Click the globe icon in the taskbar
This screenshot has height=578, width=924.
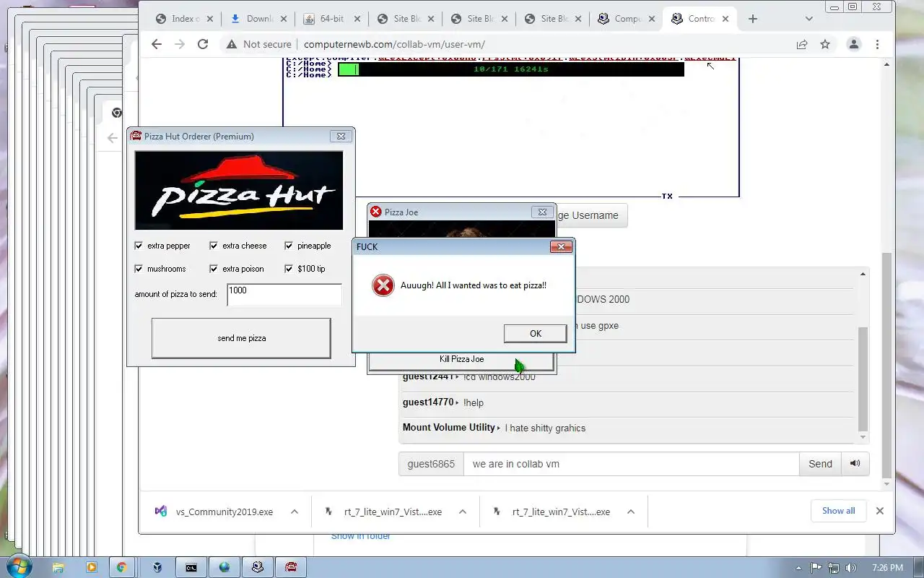(225, 567)
